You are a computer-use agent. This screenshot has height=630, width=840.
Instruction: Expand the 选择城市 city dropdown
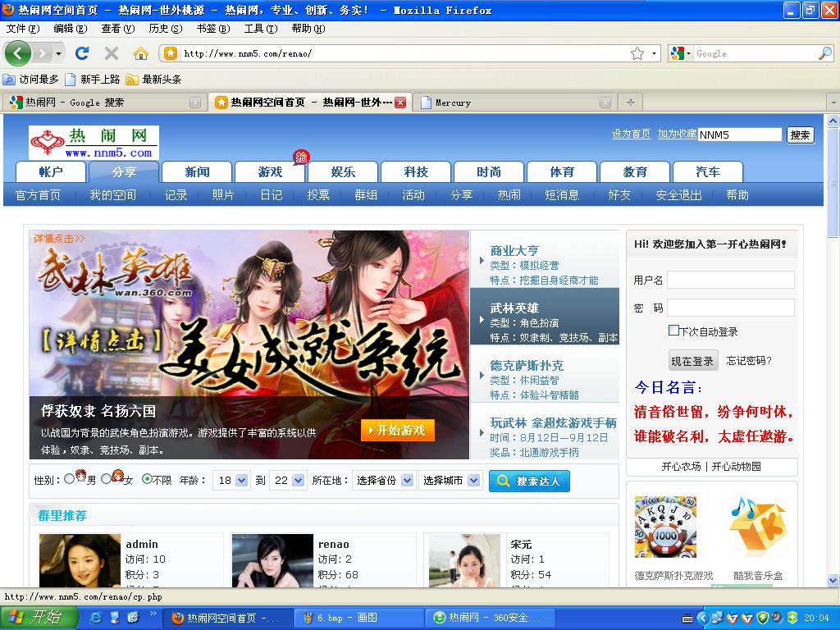[x=450, y=481]
